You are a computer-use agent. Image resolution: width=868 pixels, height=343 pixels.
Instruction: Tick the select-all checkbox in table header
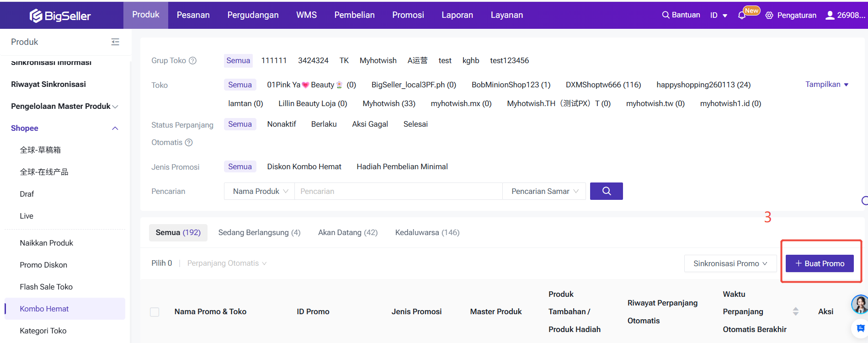(155, 312)
